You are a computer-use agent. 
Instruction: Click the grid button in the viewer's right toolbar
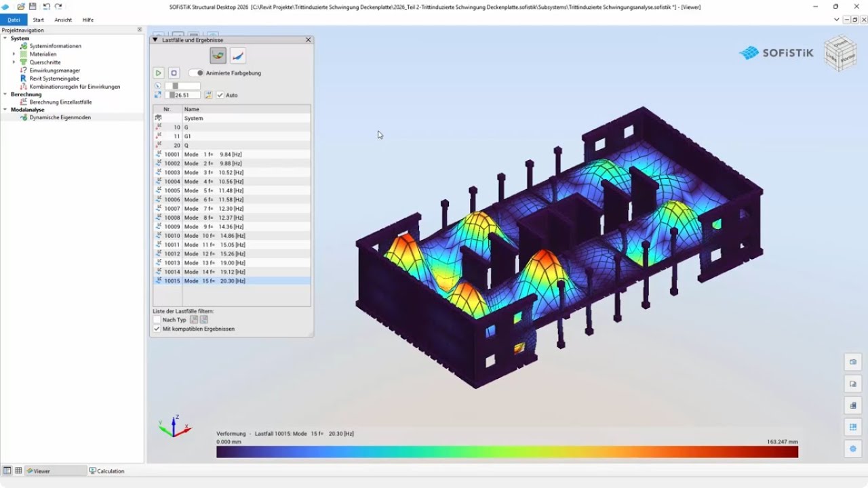pos(853,427)
